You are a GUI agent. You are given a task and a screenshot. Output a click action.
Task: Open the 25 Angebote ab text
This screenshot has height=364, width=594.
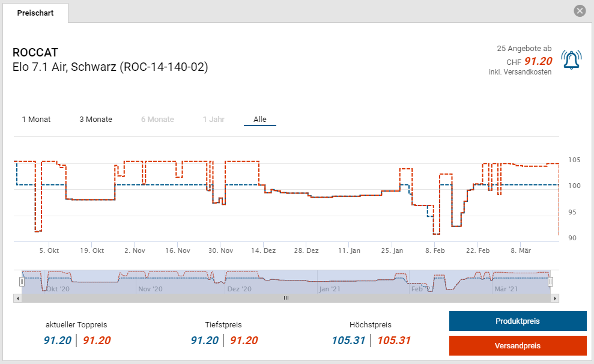point(524,48)
